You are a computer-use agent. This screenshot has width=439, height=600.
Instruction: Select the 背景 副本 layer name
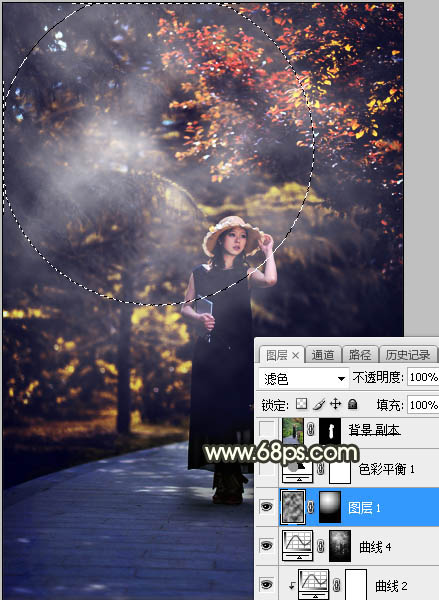(374, 430)
